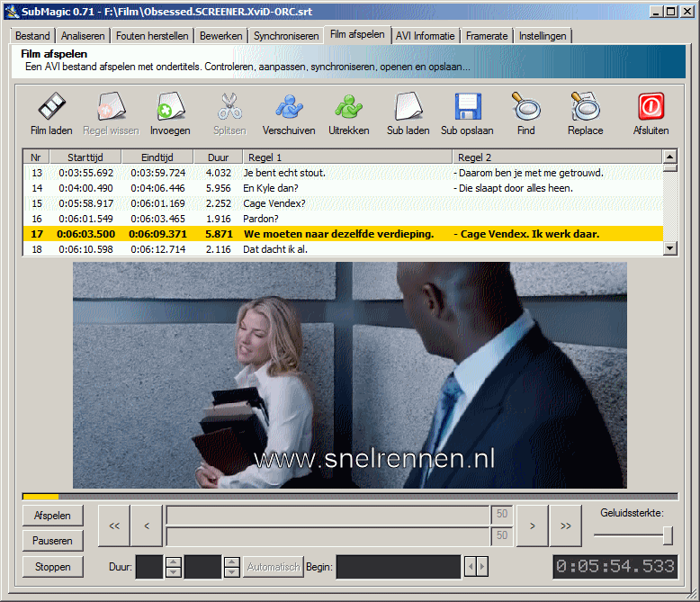Image resolution: width=700 pixels, height=602 pixels.
Task: Click the upper slider bar showing 50
Action: [328, 515]
